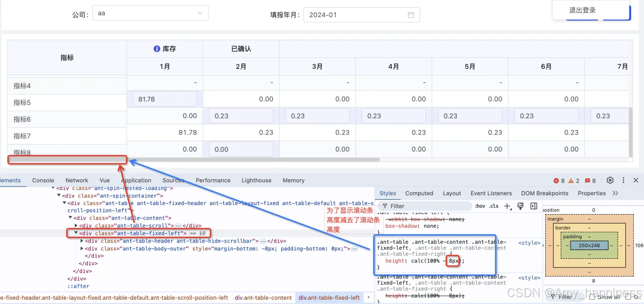Click the 退出登录 logout button
Image resolution: width=644 pixels, height=304 pixels.
click(x=582, y=9)
